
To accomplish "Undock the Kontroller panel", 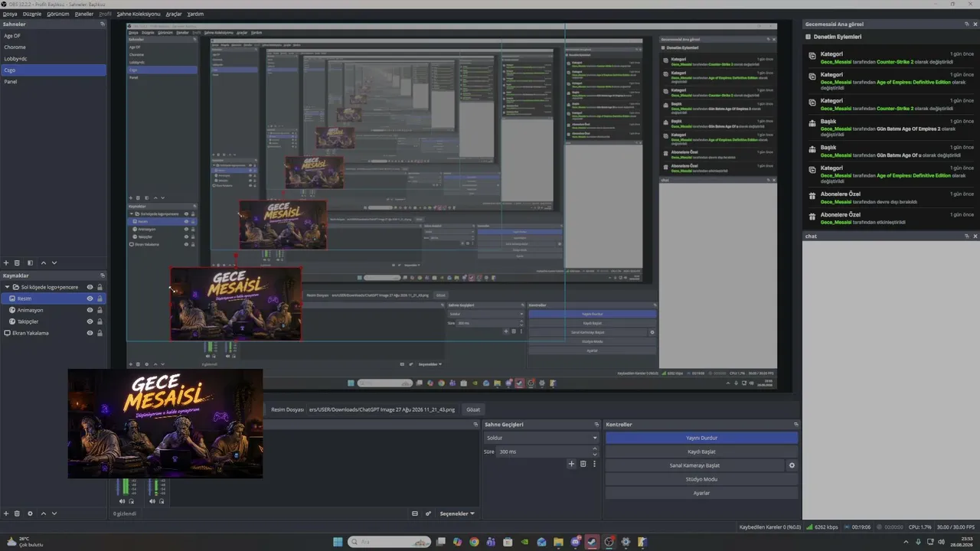I will point(796,424).
